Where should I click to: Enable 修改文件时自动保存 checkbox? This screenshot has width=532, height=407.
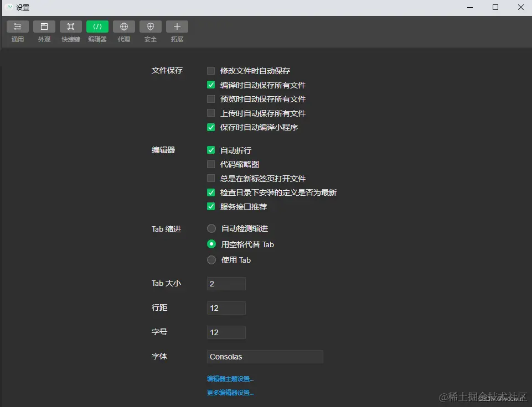(x=211, y=70)
